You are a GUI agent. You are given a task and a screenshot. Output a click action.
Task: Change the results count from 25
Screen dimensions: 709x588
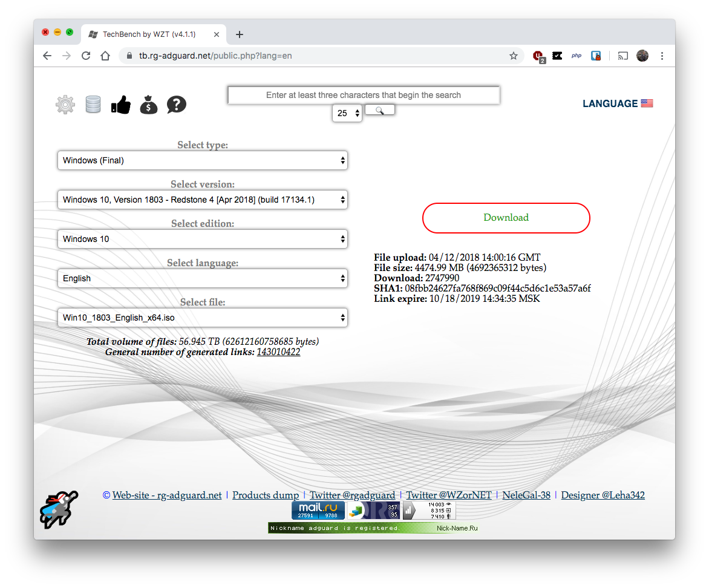tap(347, 113)
